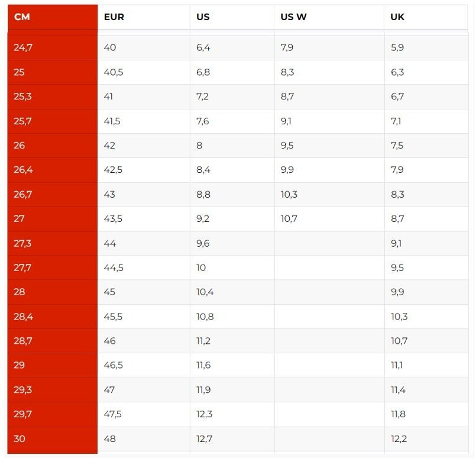476x458 pixels.
Task: Click EUR size 46,5 cell
Action: coord(113,365)
